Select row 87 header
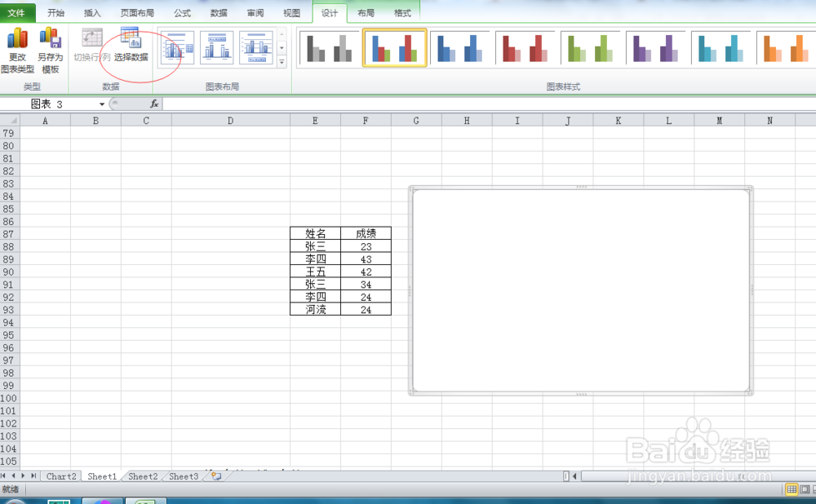 click(x=9, y=234)
